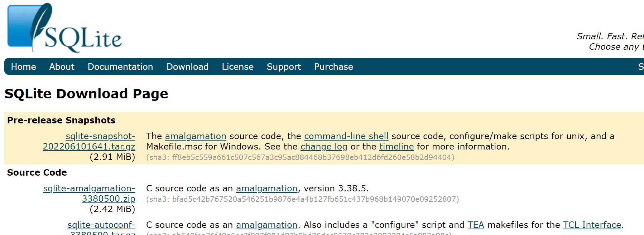
Task: Download the sqlite-autoconf tarball
Action: [x=101, y=229]
